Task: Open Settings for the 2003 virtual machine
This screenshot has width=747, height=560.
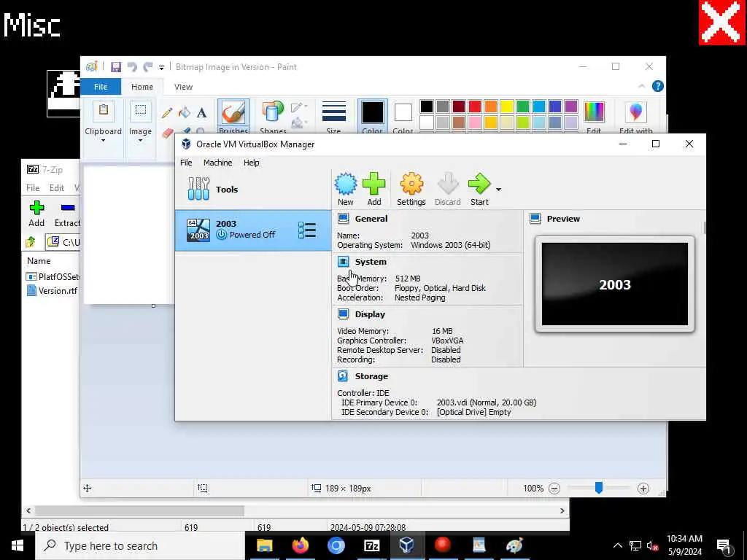Action: click(411, 189)
